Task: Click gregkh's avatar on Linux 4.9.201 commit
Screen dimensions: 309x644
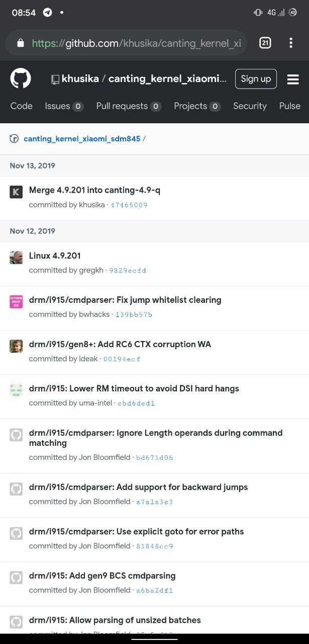Action: pos(16,257)
